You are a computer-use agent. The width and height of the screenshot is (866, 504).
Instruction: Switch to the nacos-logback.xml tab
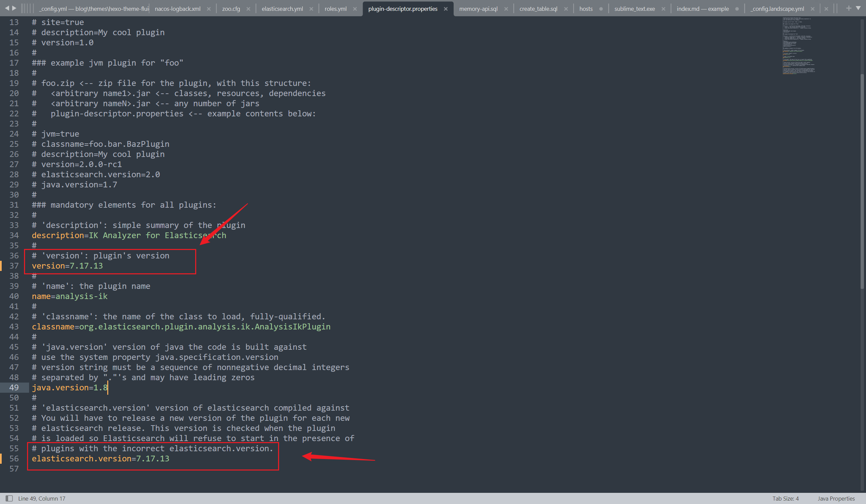tap(177, 8)
